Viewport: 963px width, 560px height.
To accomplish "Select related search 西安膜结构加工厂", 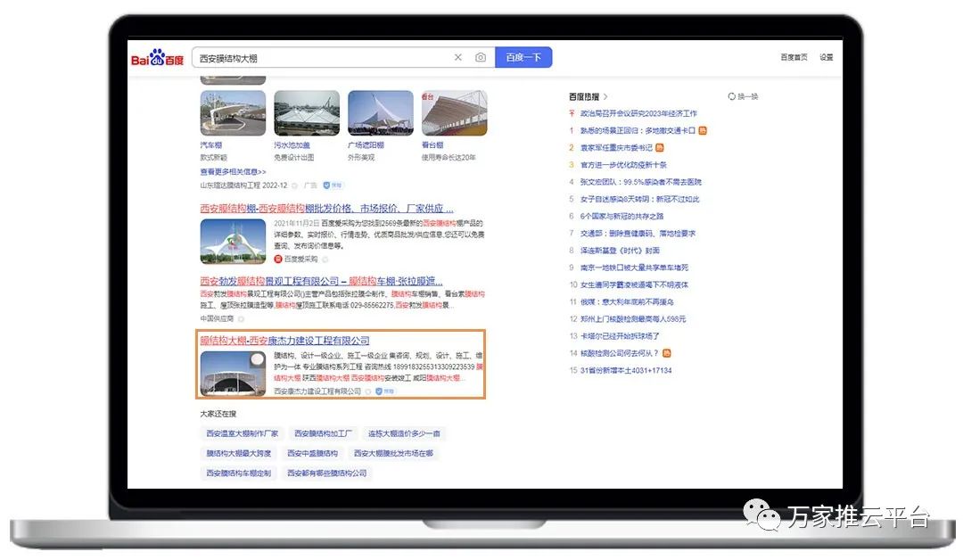I will [x=324, y=433].
